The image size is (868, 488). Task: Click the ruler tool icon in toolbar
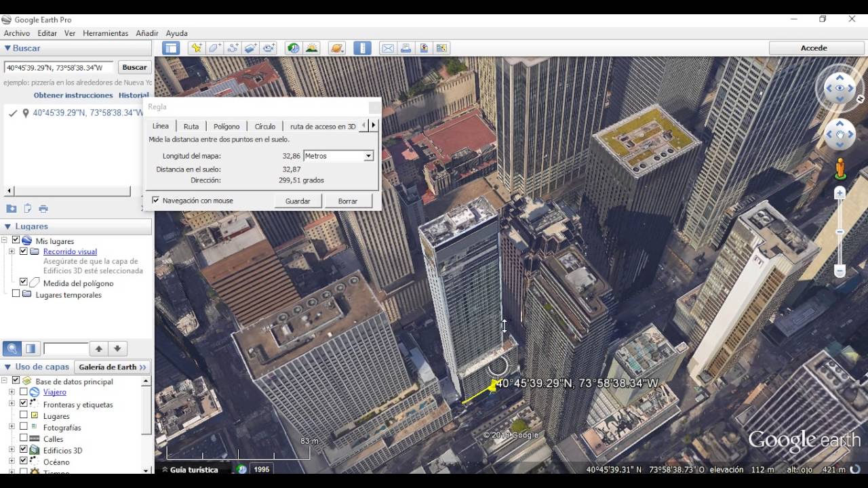363,48
